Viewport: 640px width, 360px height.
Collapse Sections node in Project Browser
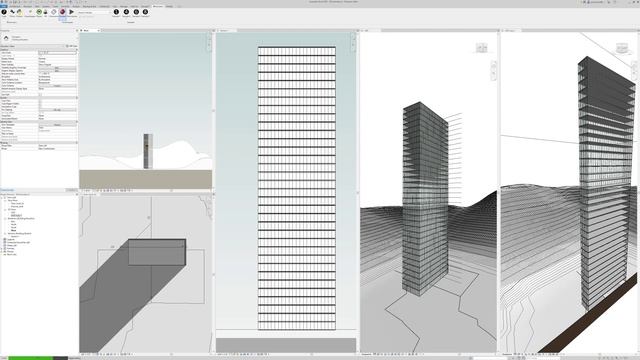pos(5,233)
